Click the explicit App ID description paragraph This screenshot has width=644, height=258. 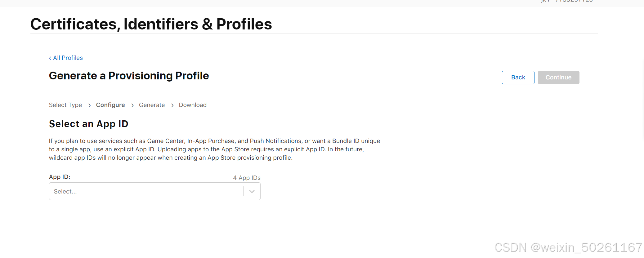(x=214, y=149)
